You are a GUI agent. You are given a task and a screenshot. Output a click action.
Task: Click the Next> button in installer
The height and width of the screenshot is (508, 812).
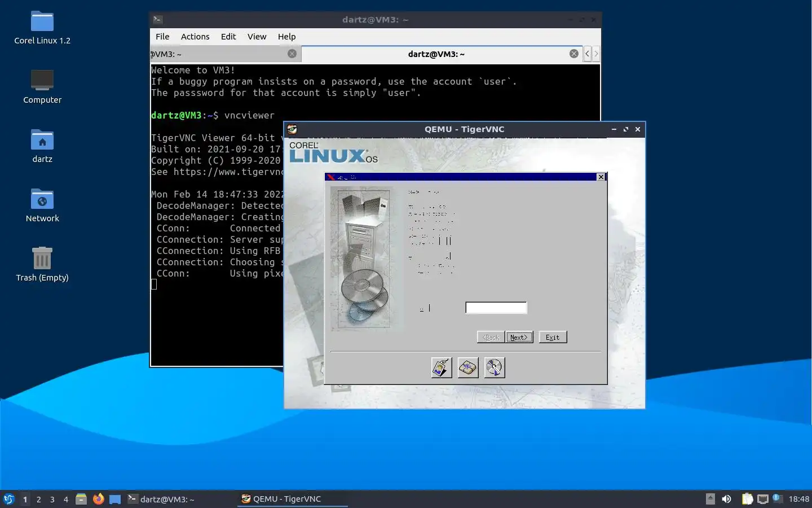(519, 337)
